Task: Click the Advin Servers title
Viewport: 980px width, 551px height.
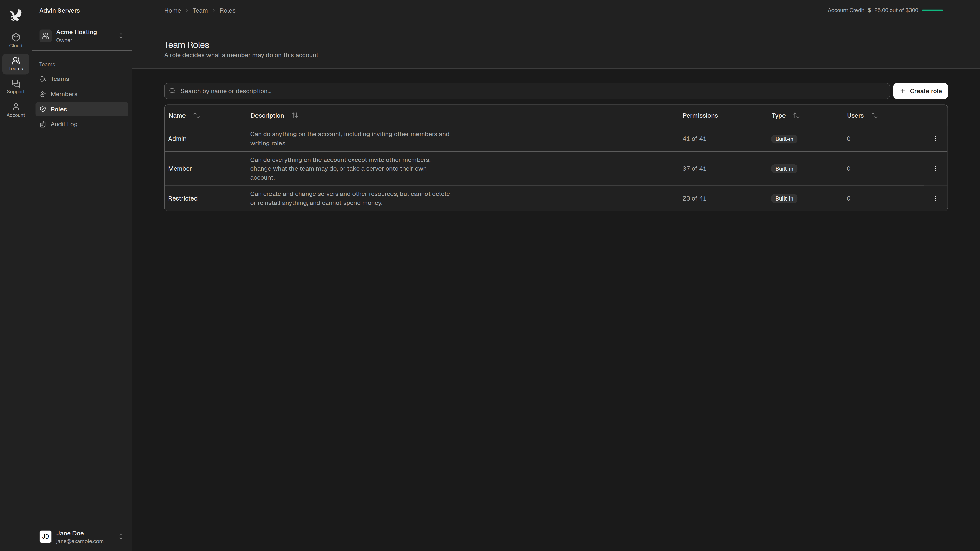Action: click(x=59, y=11)
